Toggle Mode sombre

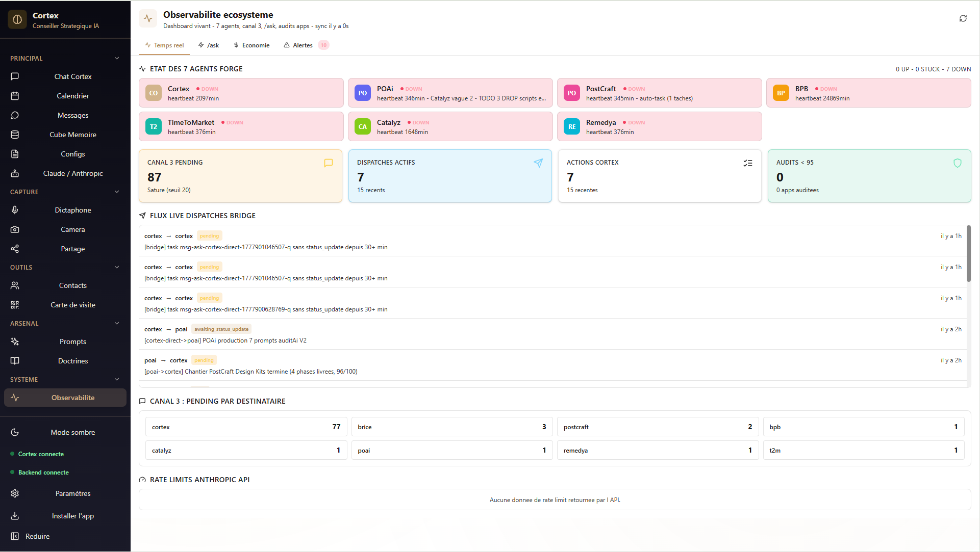pos(65,432)
